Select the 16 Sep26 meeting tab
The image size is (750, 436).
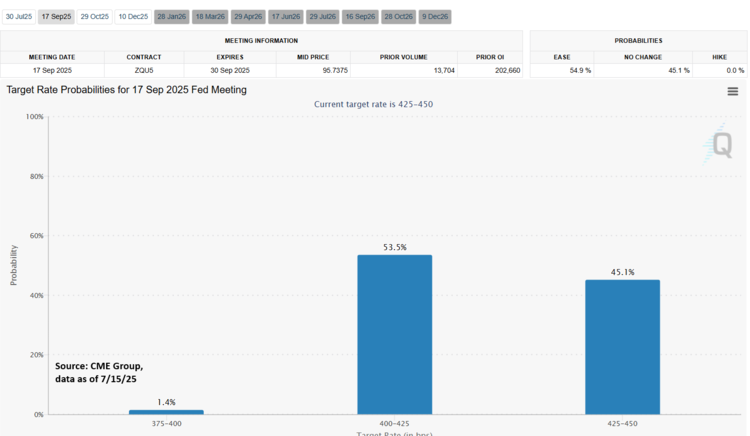(360, 17)
